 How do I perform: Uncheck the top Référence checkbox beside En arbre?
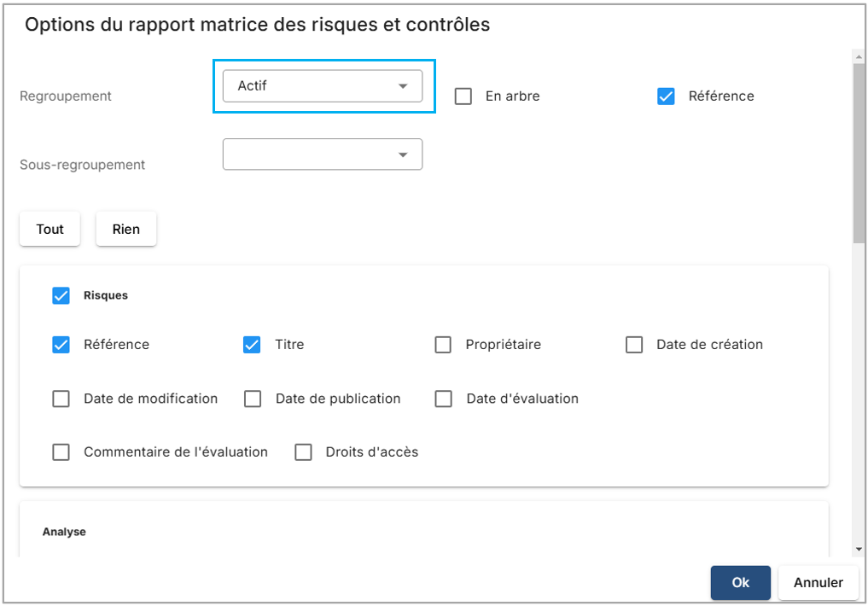(x=667, y=96)
